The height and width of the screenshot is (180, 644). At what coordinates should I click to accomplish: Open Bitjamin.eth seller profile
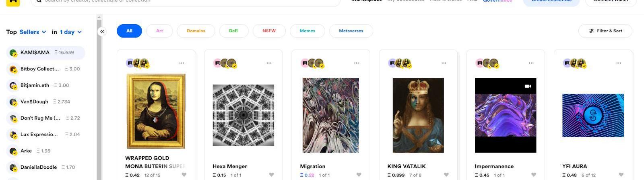(x=35, y=85)
